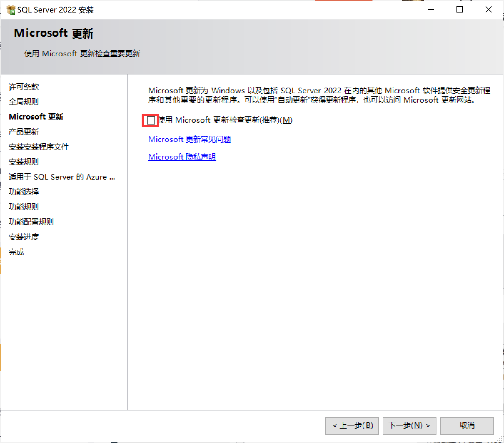
Task: Select the 许可条款 step in the sidebar
Action: click(x=24, y=87)
